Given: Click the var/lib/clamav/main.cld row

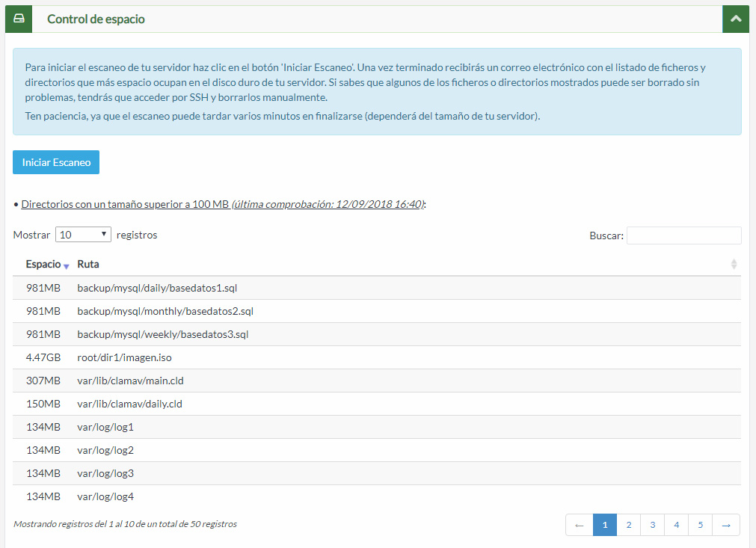Looking at the screenshot, I should (x=130, y=381).
